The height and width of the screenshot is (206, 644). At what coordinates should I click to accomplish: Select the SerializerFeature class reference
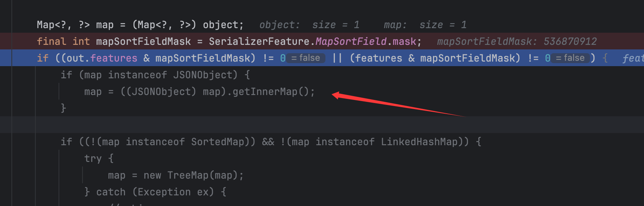259,41
